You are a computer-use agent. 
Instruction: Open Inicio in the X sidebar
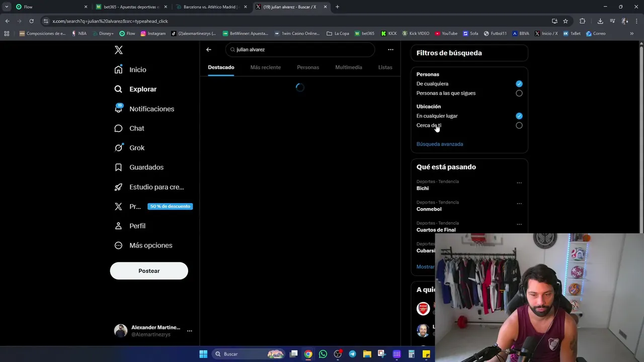(131, 70)
